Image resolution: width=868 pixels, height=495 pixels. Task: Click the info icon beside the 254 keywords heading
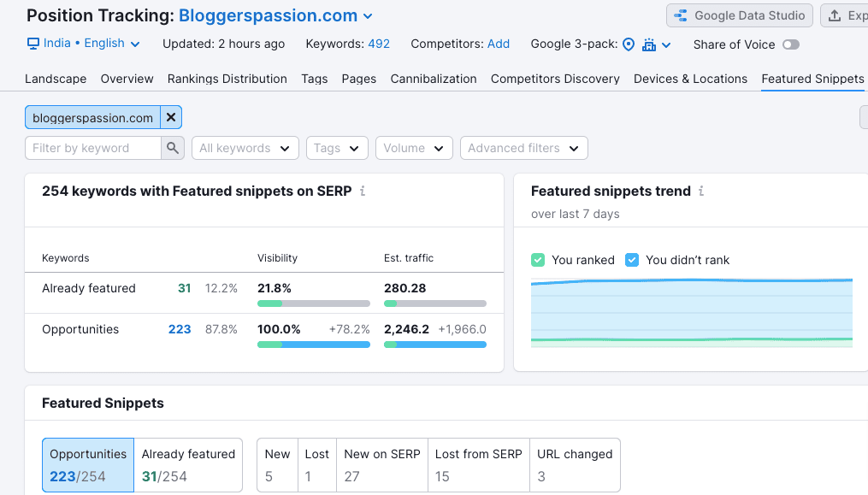coord(361,192)
